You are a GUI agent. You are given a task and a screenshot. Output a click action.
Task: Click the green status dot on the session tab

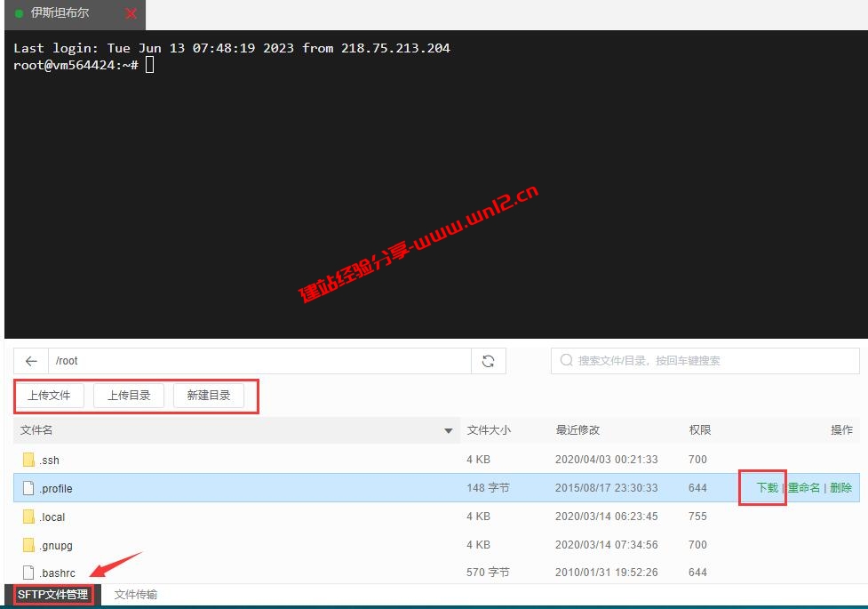(x=20, y=13)
